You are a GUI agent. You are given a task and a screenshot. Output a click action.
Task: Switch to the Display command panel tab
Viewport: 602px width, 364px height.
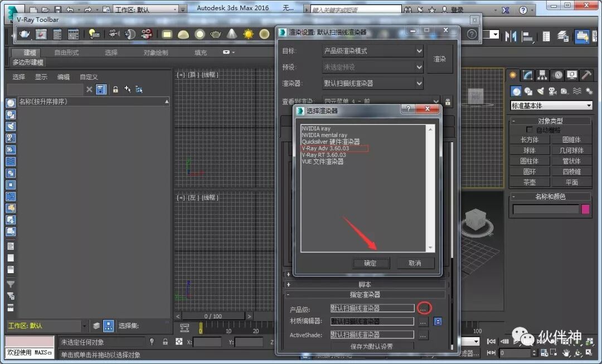coord(572,75)
